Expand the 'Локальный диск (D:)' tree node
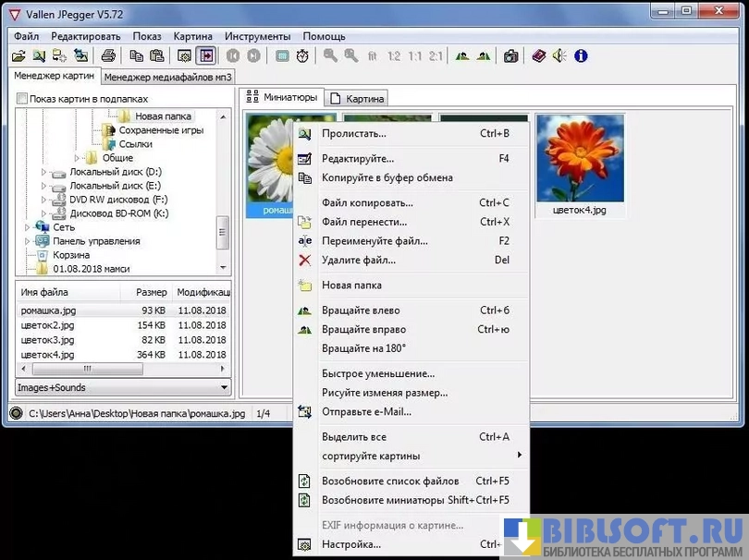Viewport: 749px width, 560px height. click(x=43, y=172)
